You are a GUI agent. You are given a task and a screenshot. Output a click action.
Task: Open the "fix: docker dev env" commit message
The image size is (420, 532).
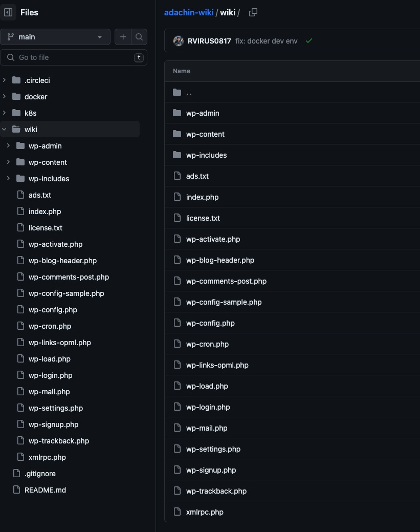[266, 41]
